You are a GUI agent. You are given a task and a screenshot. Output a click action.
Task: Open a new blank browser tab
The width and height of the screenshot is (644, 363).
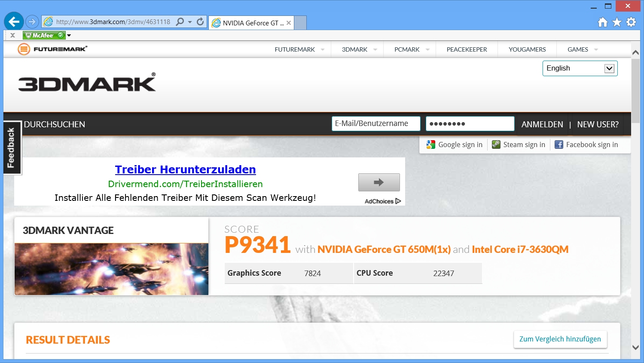[x=300, y=23]
